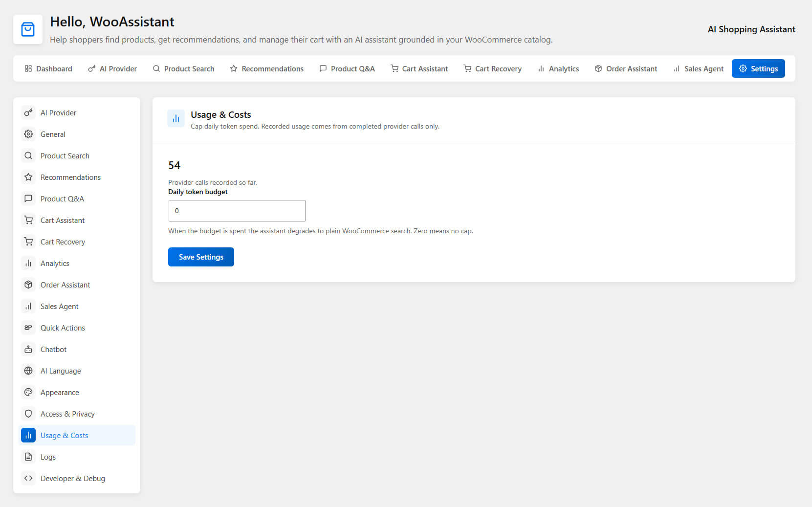Click the shield icon beside Access & Privacy

(x=28, y=414)
